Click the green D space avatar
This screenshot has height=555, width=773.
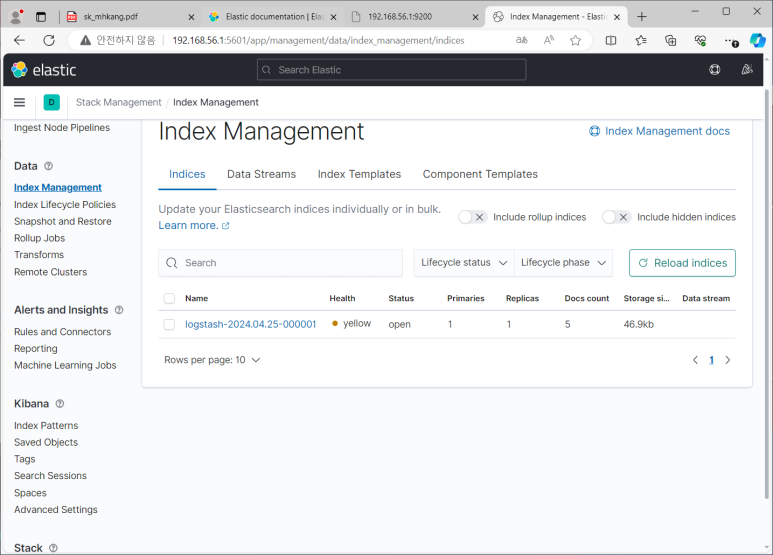click(51, 102)
